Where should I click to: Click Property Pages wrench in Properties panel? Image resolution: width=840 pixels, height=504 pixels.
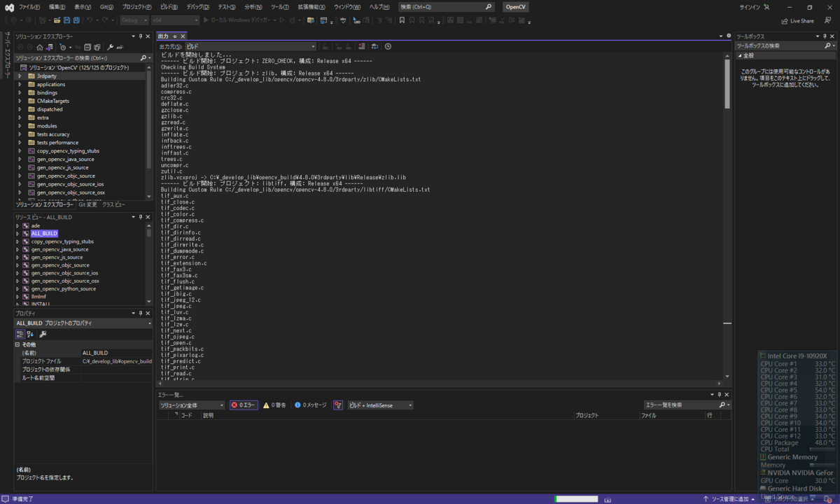tap(43, 334)
